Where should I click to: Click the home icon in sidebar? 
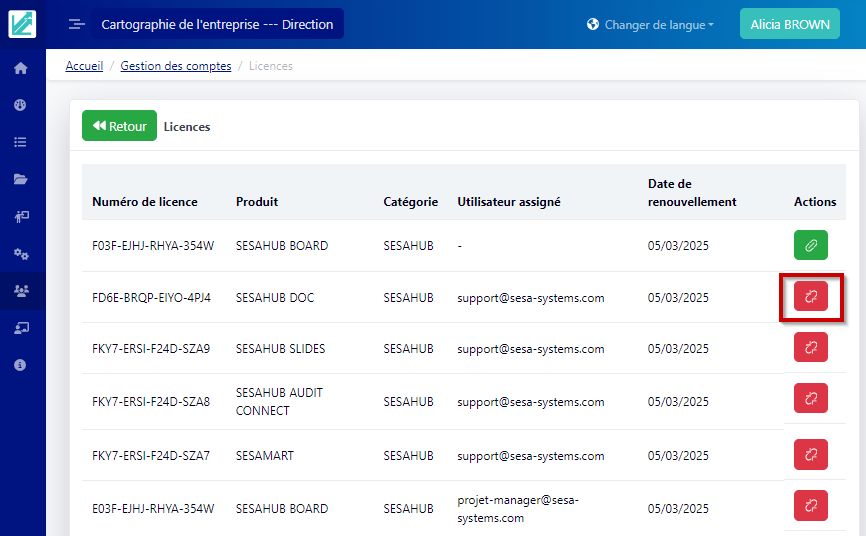point(20,68)
